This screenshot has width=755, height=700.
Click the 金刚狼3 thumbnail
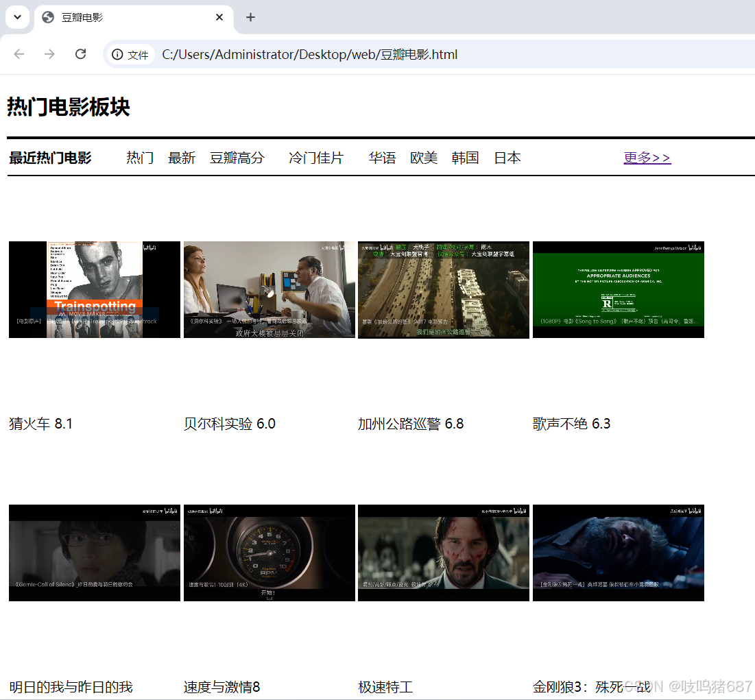pos(619,553)
